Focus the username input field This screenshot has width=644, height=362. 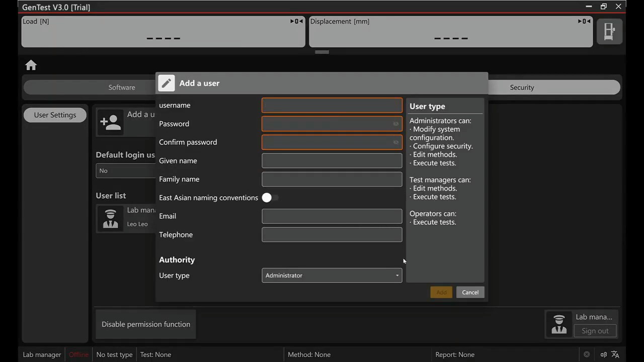pyautogui.click(x=332, y=105)
